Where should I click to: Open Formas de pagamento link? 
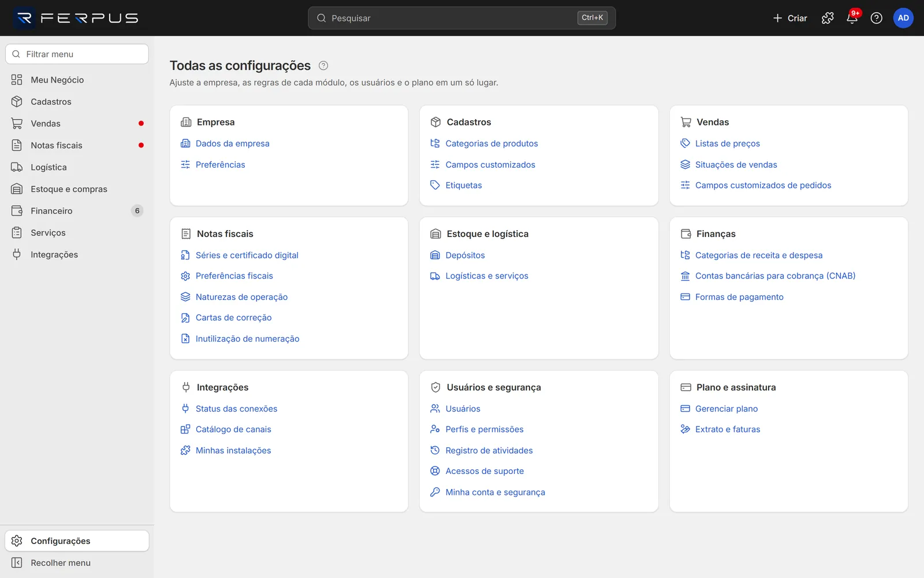[x=739, y=297]
